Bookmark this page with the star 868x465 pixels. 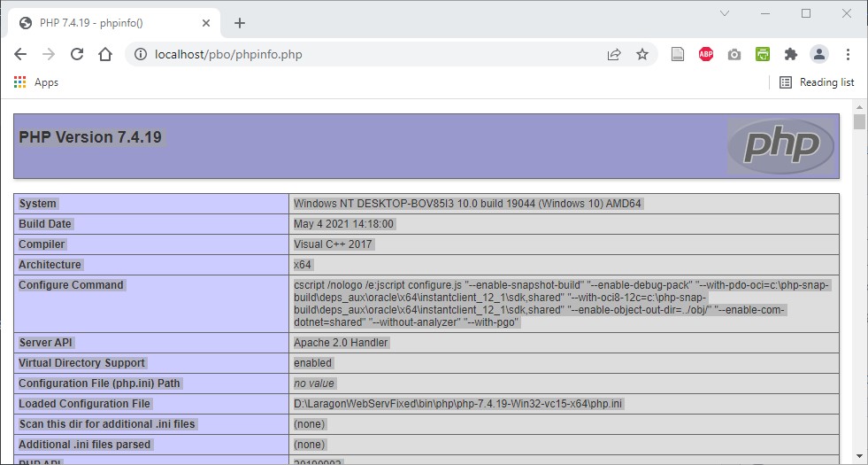(642, 54)
